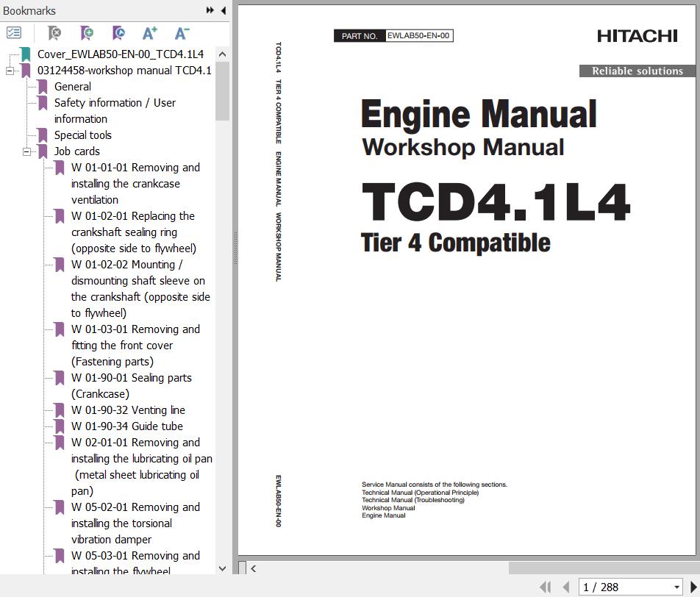Open the Cover_EWLAB50-EN-00_TCD4.1L4 bookmark
Viewport: 700px width, 597px height.
[x=121, y=54]
